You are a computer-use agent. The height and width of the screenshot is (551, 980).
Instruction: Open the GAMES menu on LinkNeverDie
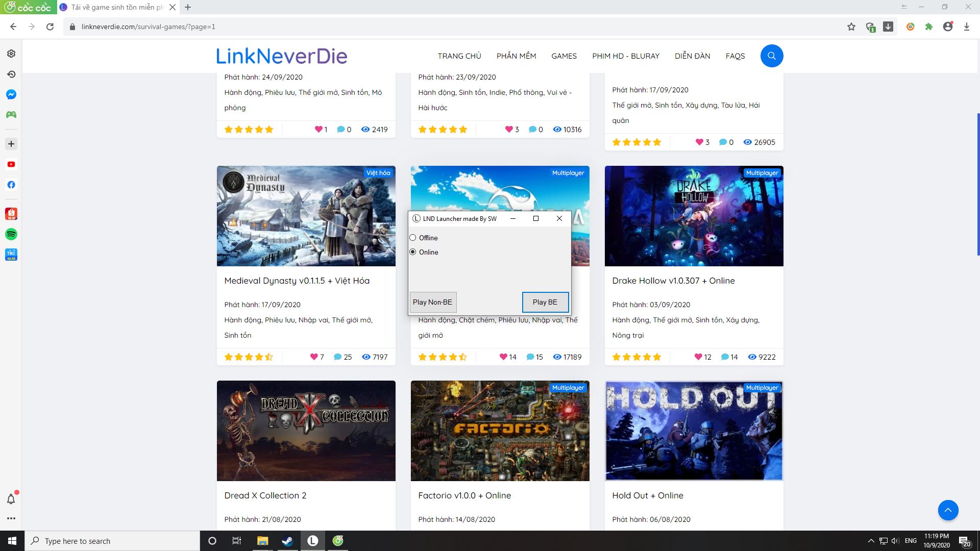(563, 56)
